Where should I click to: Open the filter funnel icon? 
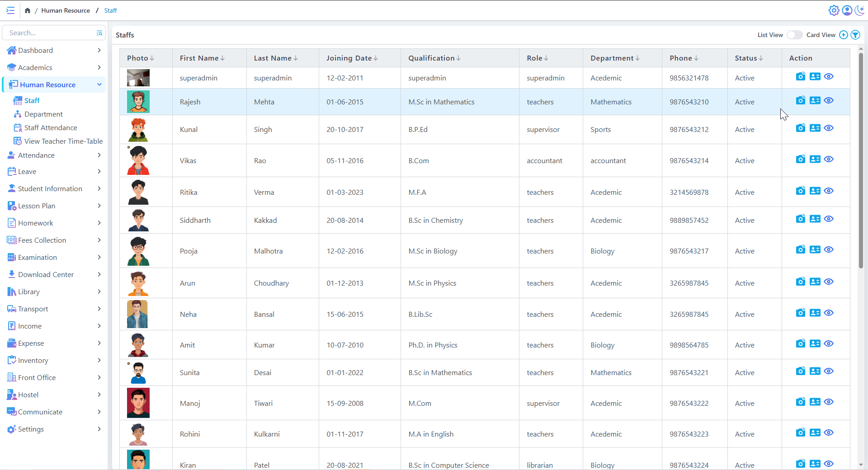click(x=855, y=35)
